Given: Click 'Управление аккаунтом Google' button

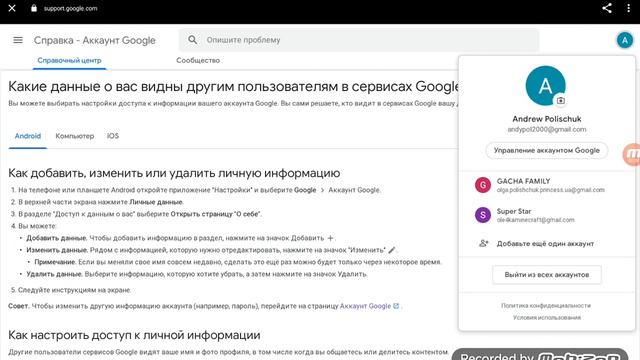Looking at the screenshot, I should 547,150.
